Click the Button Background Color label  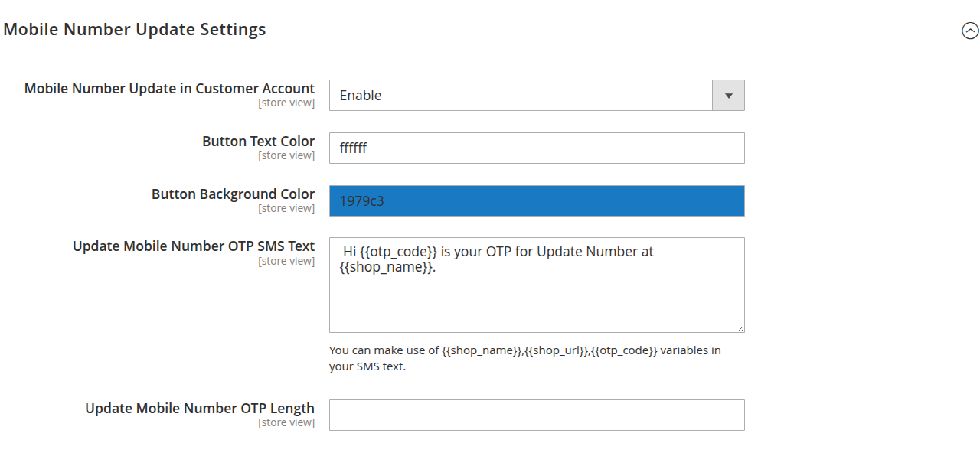(234, 194)
